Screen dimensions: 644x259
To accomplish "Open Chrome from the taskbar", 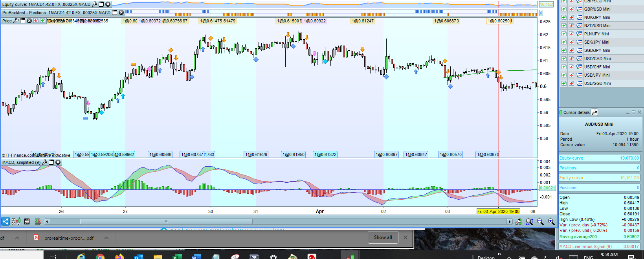I will pos(100,257).
